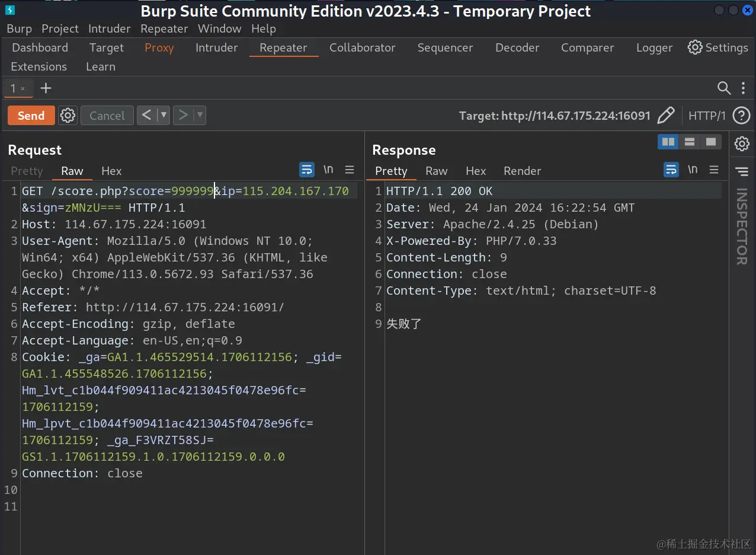Switch to the Target tab
This screenshot has height=555, width=756.
107,47
